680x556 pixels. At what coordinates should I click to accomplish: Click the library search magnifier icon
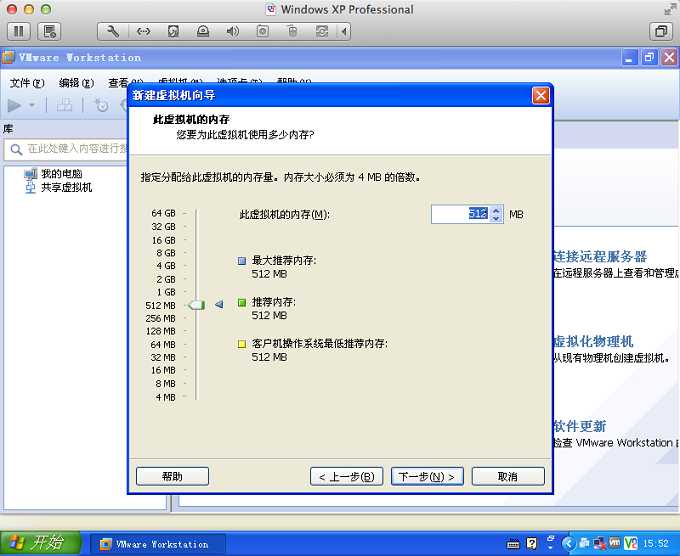click(16, 150)
